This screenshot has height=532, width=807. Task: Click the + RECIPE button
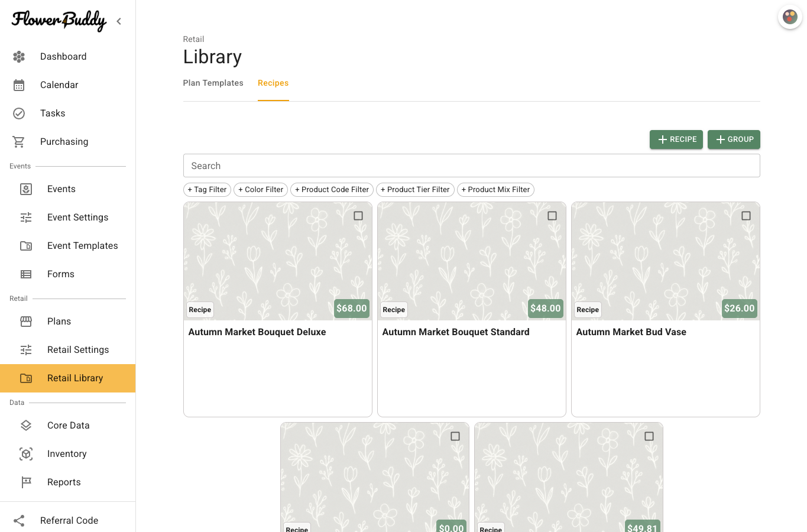tap(676, 140)
